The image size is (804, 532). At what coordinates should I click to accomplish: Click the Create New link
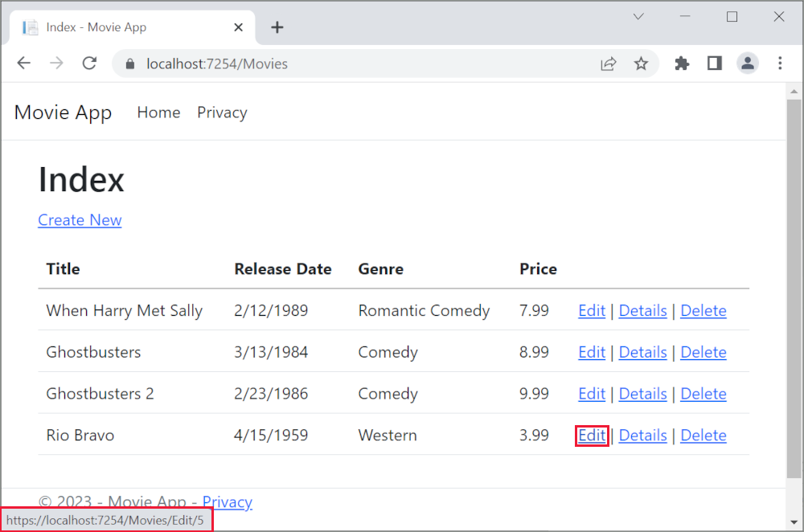pyautogui.click(x=80, y=220)
